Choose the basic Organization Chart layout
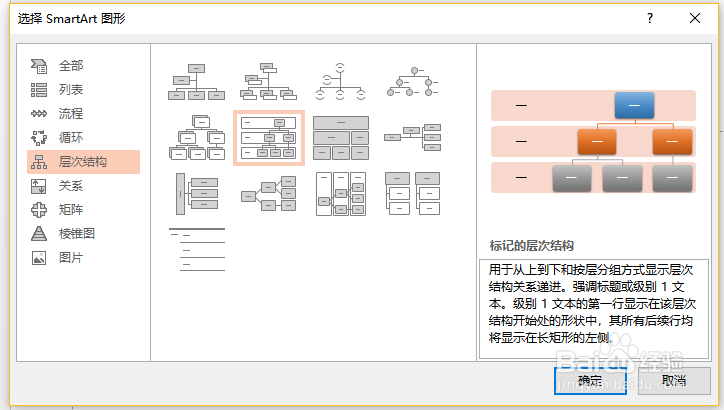The height and width of the screenshot is (410, 724). click(x=196, y=82)
